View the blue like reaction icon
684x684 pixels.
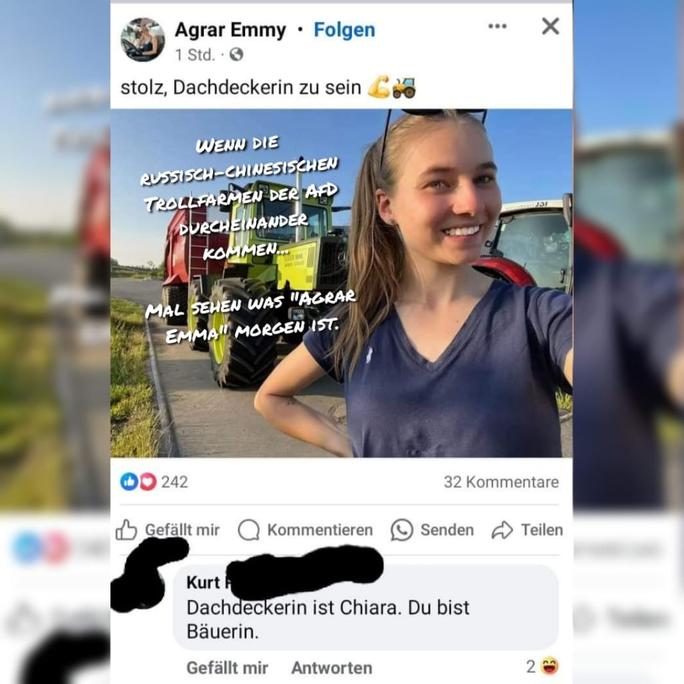click(129, 482)
